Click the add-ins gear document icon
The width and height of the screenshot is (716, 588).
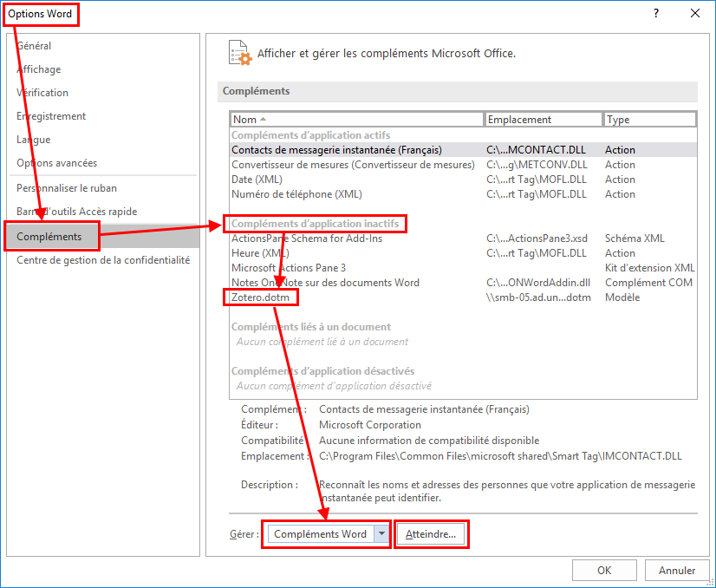coord(239,53)
